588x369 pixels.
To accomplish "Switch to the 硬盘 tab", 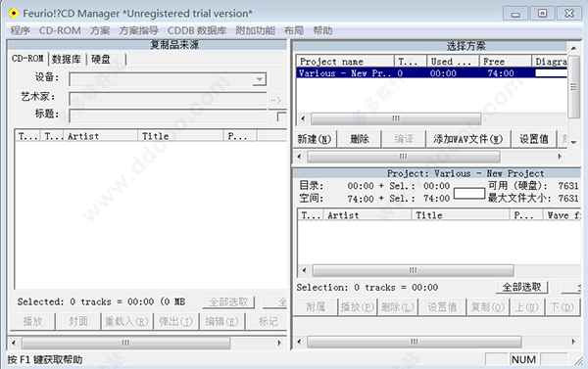I will tap(101, 59).
